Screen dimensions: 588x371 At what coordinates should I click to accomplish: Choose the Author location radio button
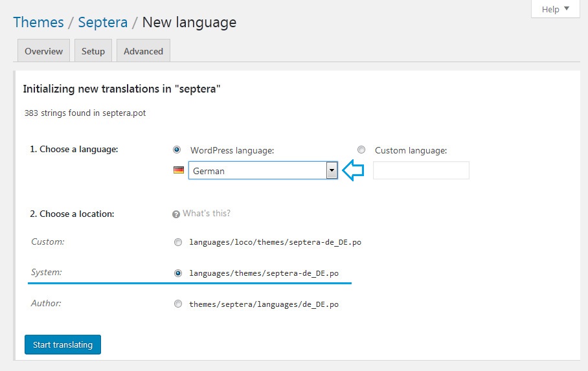pos(178,304)
